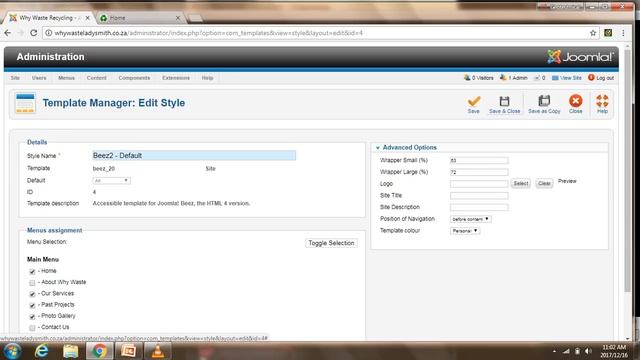Click the 'Main Menu' heading text
640x360 pixels.
(x=43, y=259)
